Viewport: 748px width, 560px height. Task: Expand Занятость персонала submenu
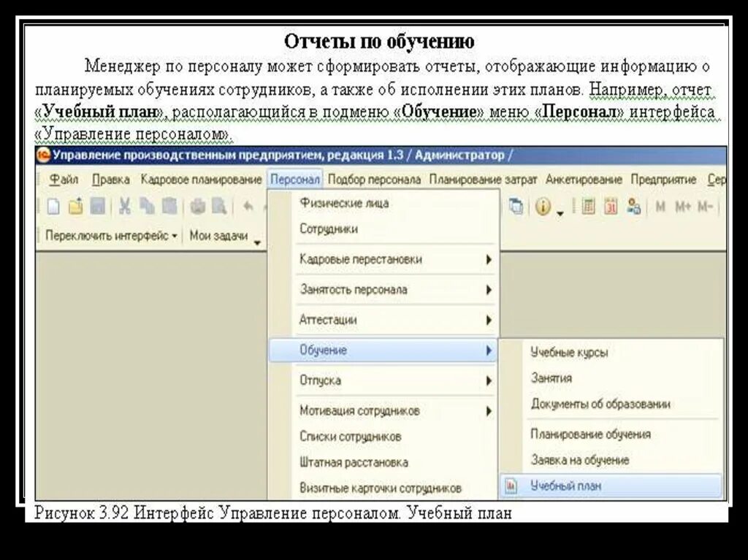pyautogui.click(x=383, y=290)
